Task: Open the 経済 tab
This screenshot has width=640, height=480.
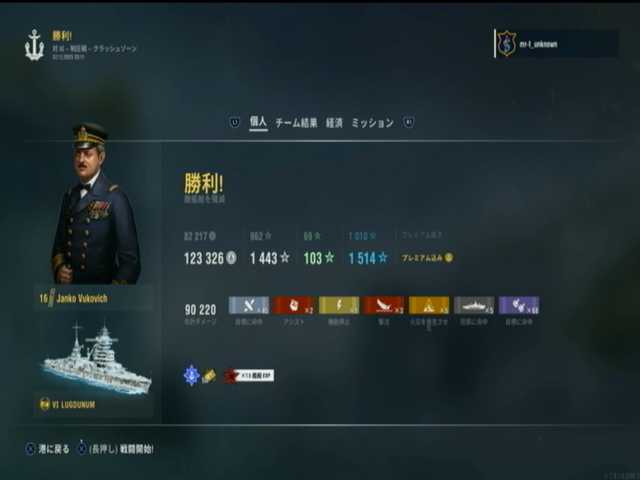Action: (334, 122)
